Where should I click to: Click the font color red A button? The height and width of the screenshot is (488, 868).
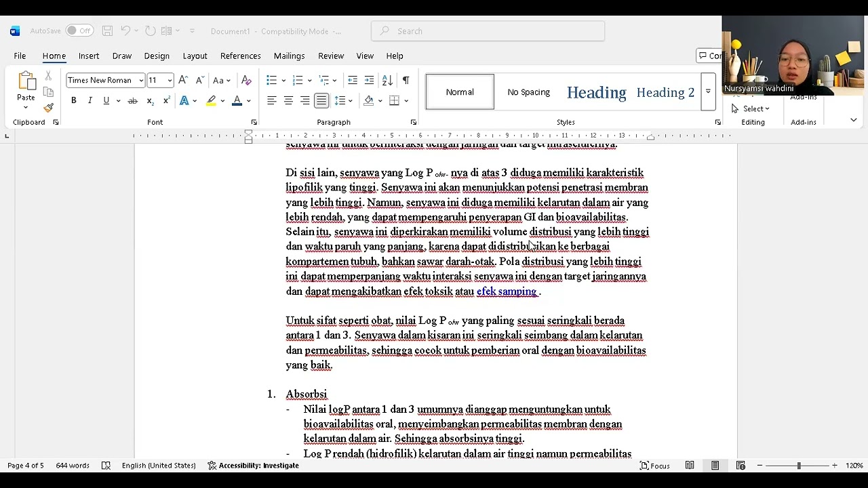[237, 101]
